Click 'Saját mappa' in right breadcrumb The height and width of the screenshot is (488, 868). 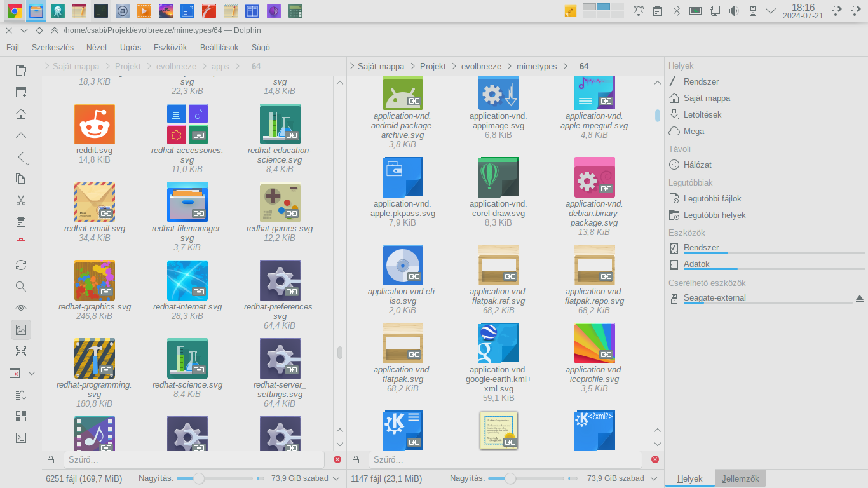(381, 66)
